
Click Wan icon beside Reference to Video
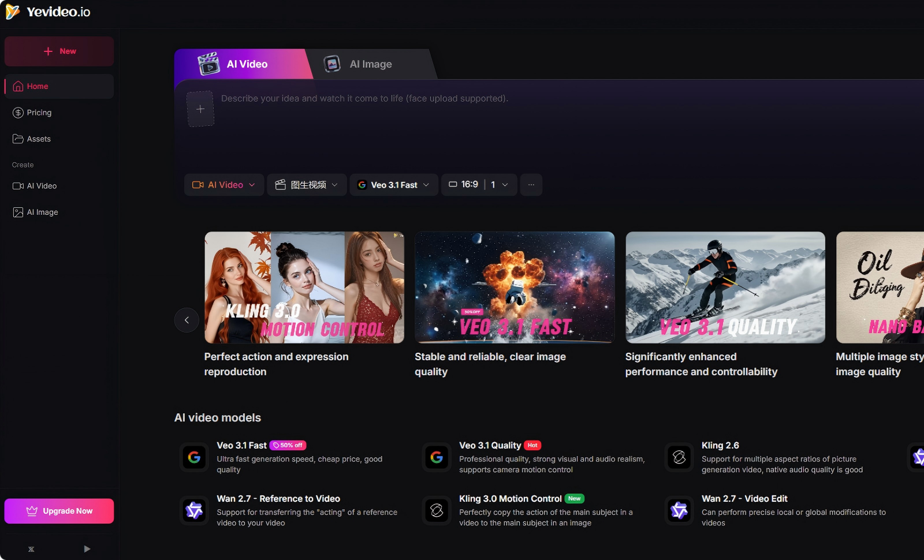coord(194,510)
